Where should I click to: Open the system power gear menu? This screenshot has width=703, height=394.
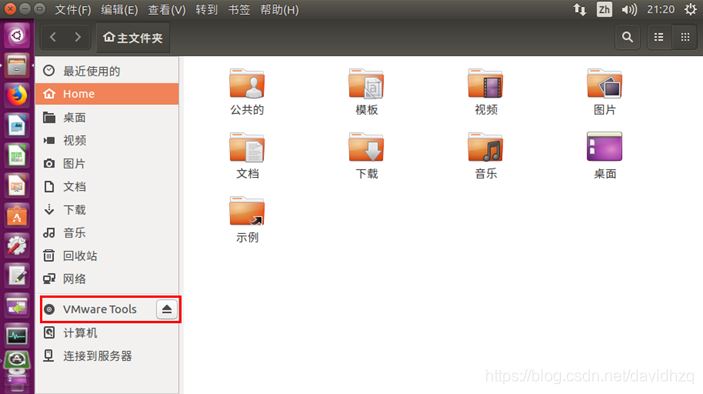coord(690,9)
